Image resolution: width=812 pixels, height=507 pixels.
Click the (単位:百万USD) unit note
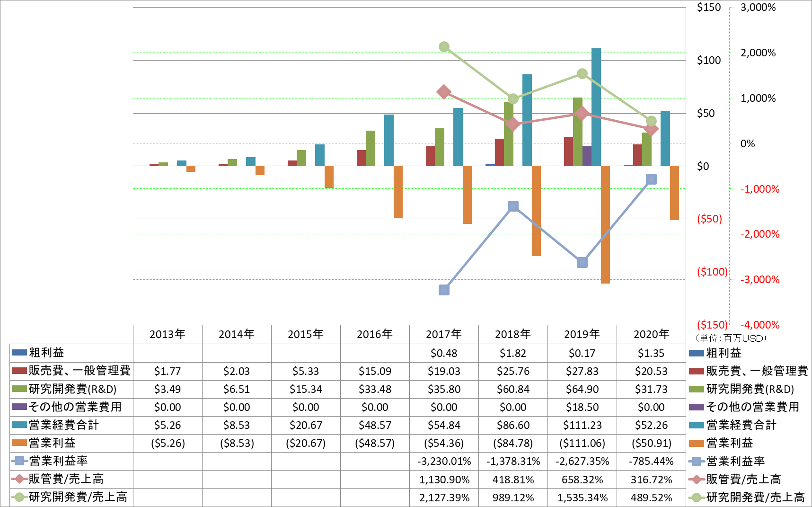tap(731, 338)
